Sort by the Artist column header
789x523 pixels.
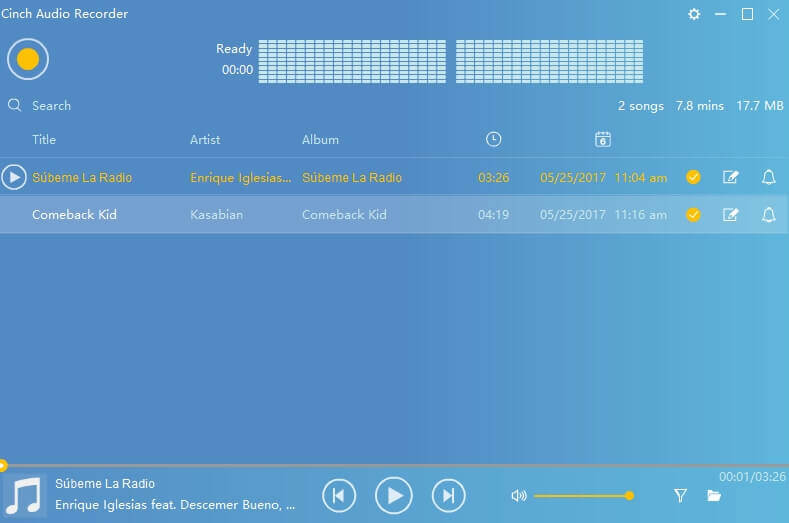pyautogui.click(x=205, y=139)
